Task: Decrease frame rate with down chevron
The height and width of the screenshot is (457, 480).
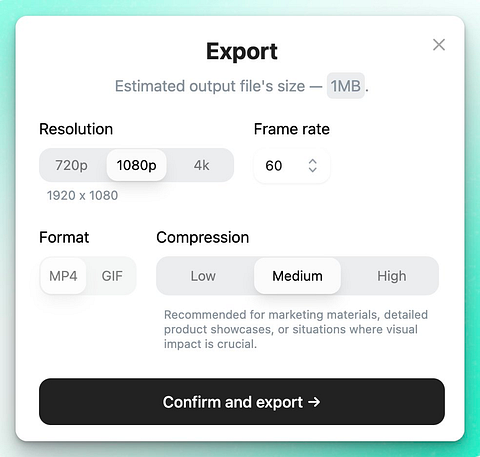Action: (x=312, y=170)
